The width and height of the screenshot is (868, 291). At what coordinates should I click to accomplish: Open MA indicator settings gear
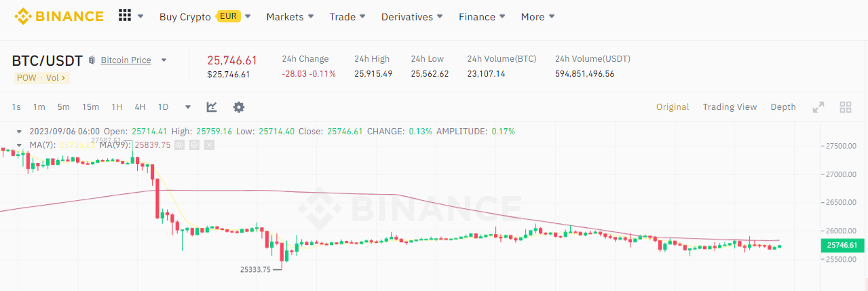pyautogui.click(x=194, y=144)
